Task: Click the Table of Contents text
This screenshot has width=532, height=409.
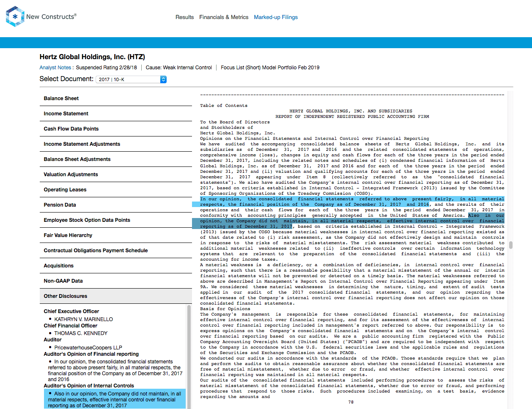Action: coord(224,106)
